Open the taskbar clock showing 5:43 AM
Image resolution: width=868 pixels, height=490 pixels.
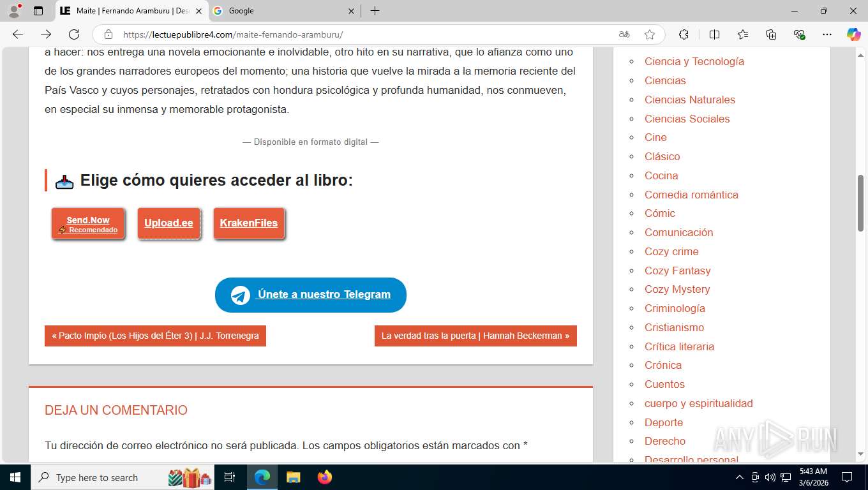(813, 477)
